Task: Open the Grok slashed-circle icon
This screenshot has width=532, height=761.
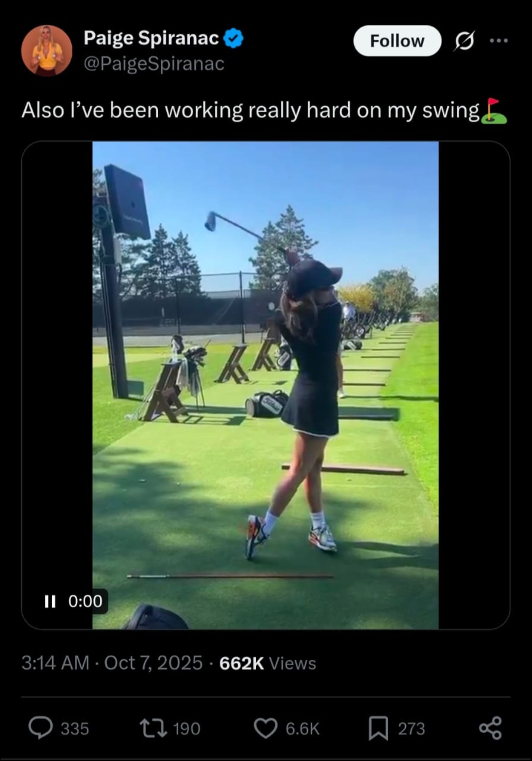Action: [464, 41]
